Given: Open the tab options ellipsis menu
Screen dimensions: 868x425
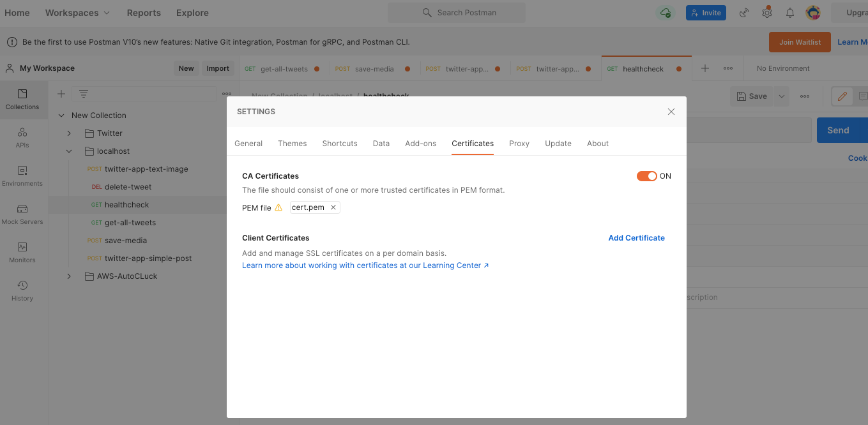Looking at the screenshot, I should pos(728,68).
